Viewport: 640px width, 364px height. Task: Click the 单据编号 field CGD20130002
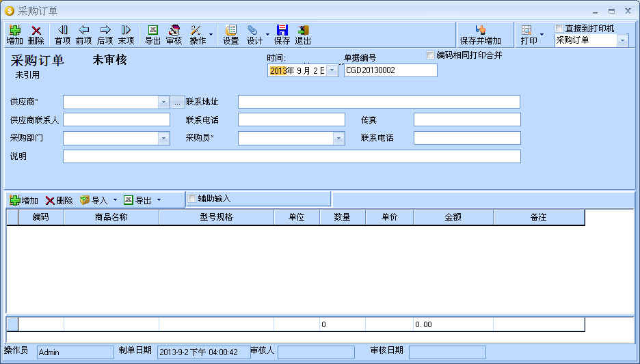click(x=390, y=70)
